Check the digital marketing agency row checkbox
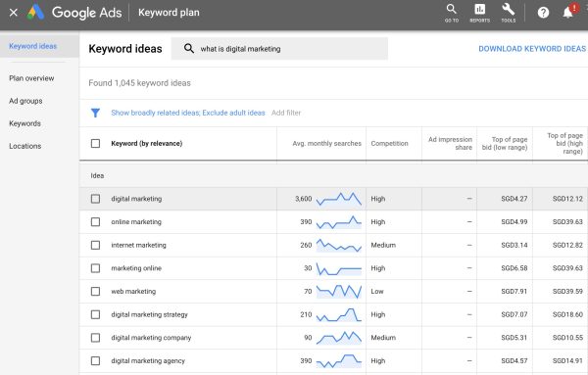Screen dimensions: 588x375 (96, 361)
